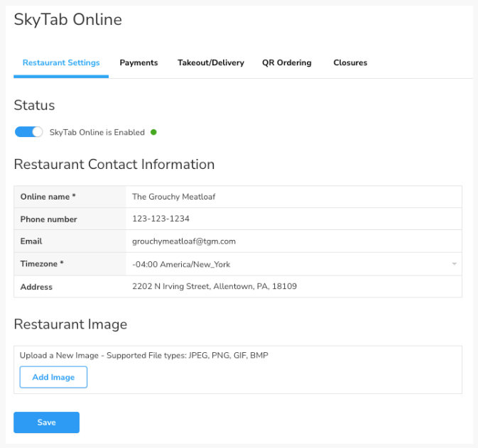Open the Timezone dropdown showing America/New_York
The image size is (478, 448).
(284, 264)
